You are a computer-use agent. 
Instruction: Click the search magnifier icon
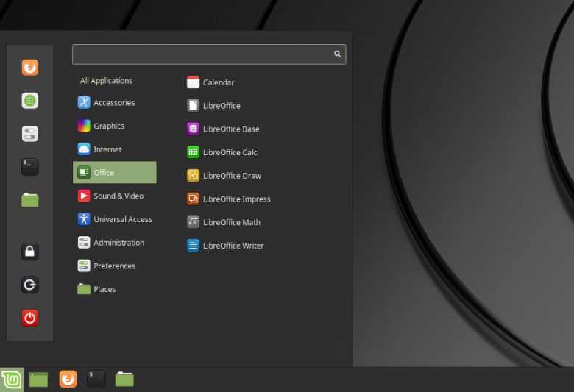[337, 54]
